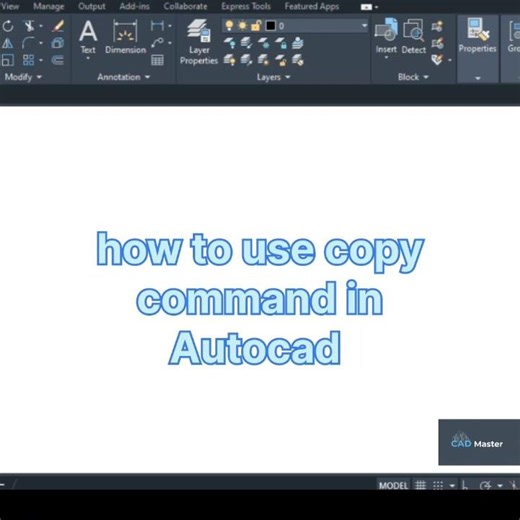The height and width of the screenshot is (520, 520).
Task: Open the Text tool dropdown arrow
Action: click(88, 58)
